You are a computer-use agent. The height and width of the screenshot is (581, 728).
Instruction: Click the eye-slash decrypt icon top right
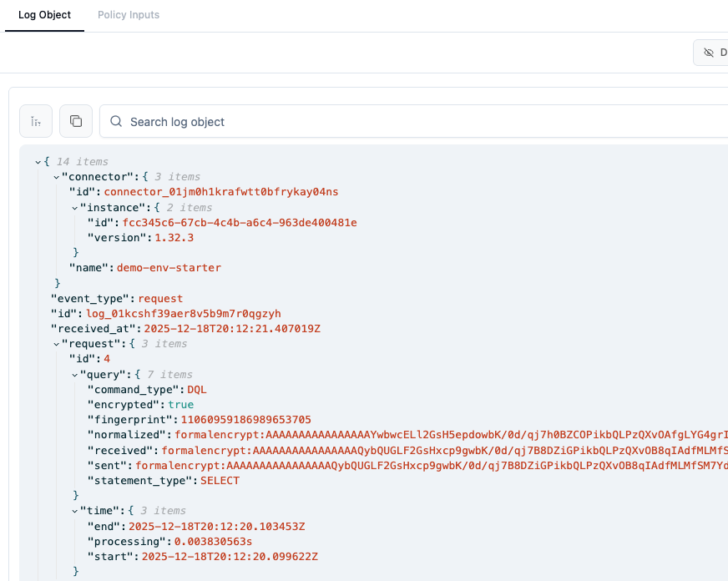pyautogui.click(x=709, y=52)
